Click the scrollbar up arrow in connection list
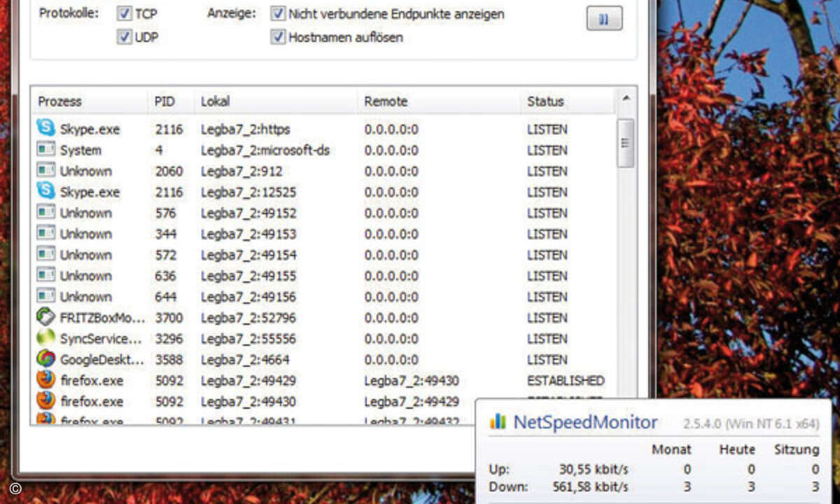 click(x=626, y=99)
